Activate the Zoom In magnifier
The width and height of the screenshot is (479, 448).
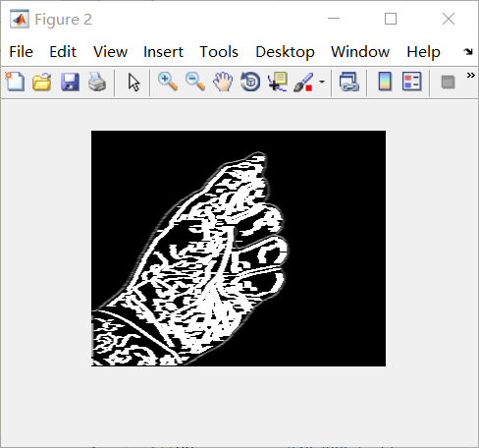[x=168, y=82]
